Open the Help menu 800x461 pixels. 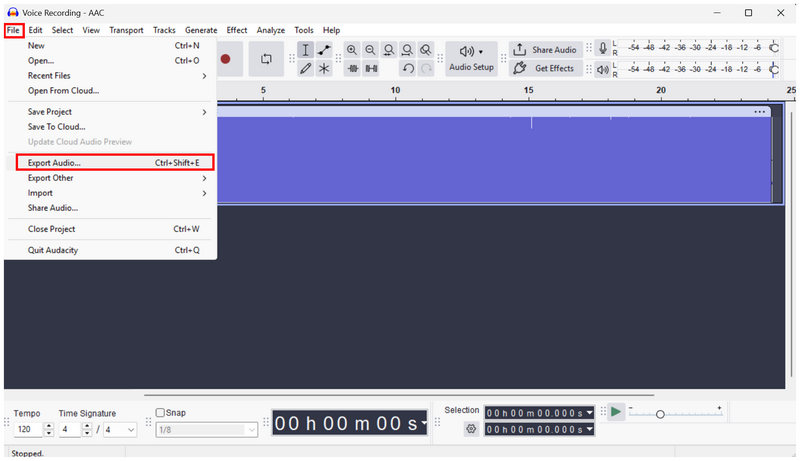[331, 30]
